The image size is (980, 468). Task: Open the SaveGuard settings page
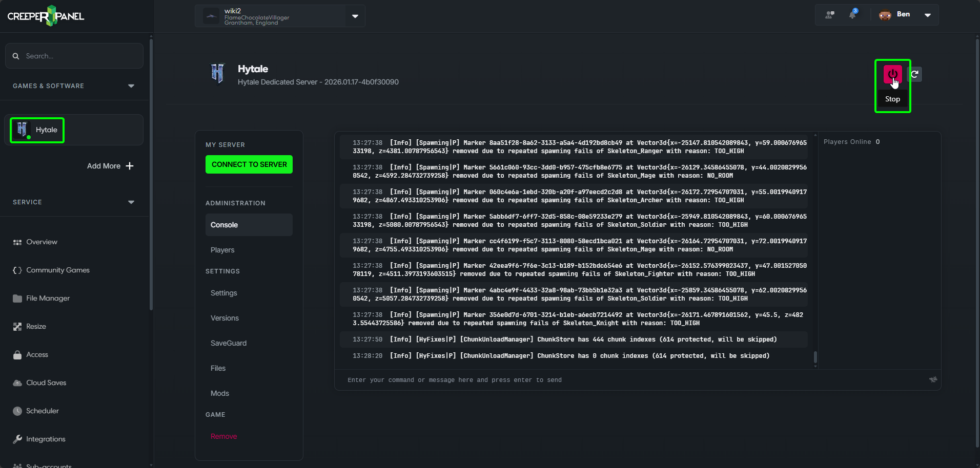(229, 343)
